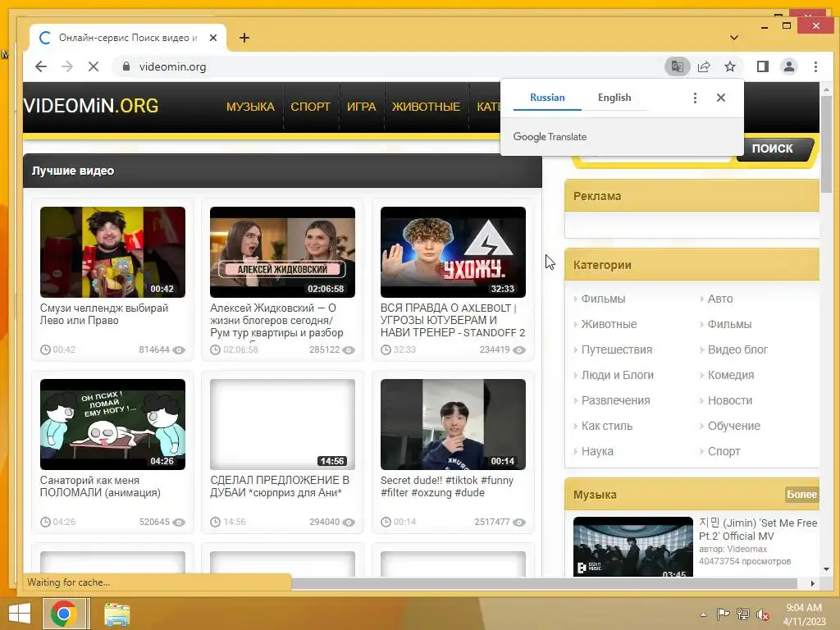
Task: Select English tab in translate popup
Action: coord(614,98)
